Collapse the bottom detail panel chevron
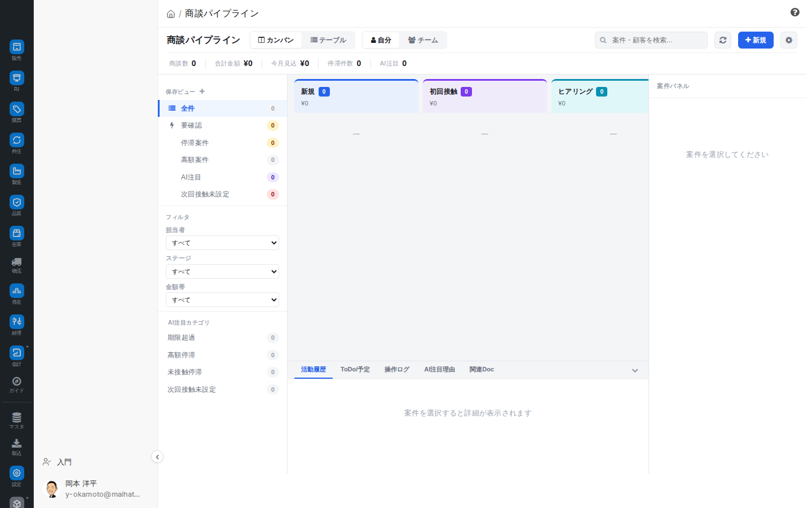The height and width of the screenshot is (508, 812). coord(635,371)
